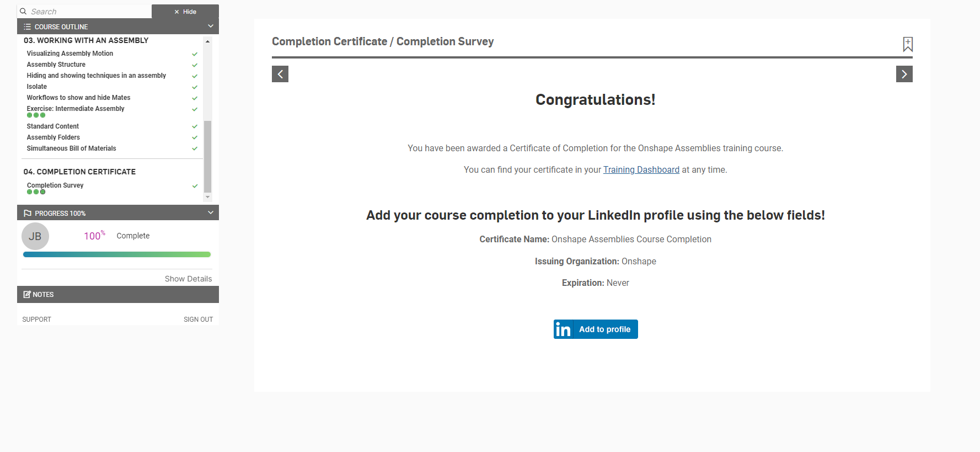Click the Congratulations! heading
980x452 pixels.
[x=596, y=99]
